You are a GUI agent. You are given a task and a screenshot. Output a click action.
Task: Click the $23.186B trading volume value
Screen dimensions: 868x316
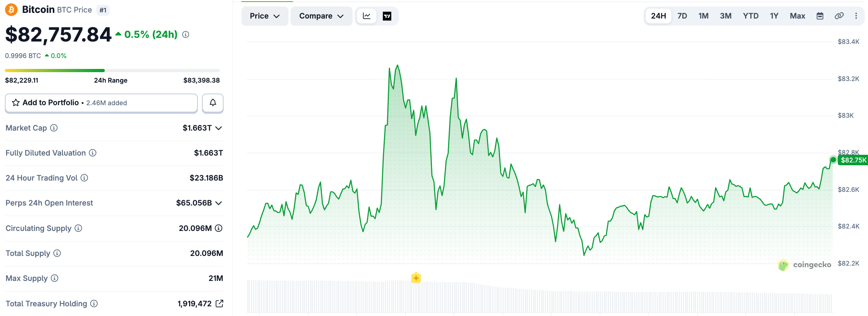point(206,178)
